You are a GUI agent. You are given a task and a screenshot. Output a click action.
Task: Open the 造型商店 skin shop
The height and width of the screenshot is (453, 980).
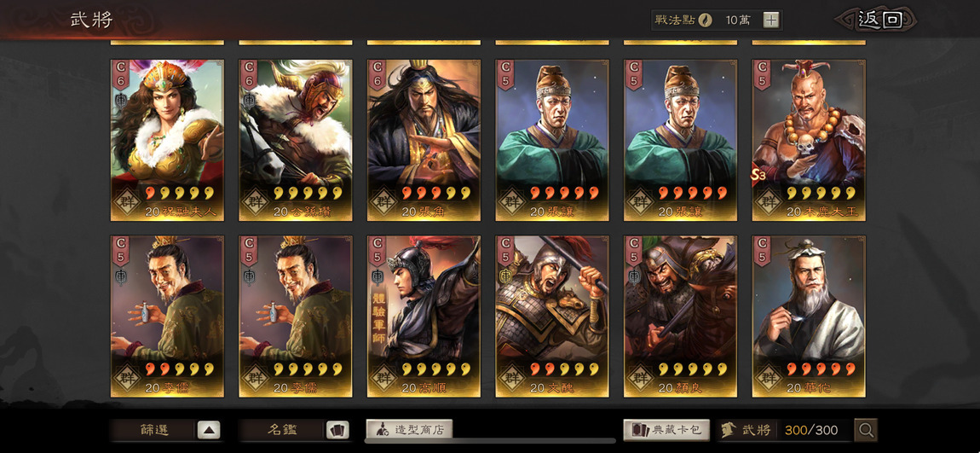(409, 429)
